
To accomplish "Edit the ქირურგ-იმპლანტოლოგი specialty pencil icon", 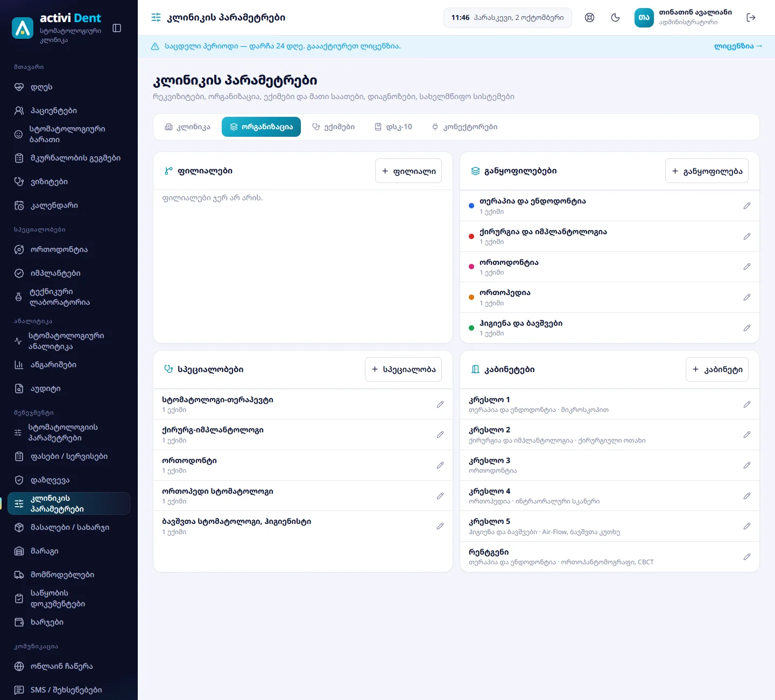I will pos(440,435).
